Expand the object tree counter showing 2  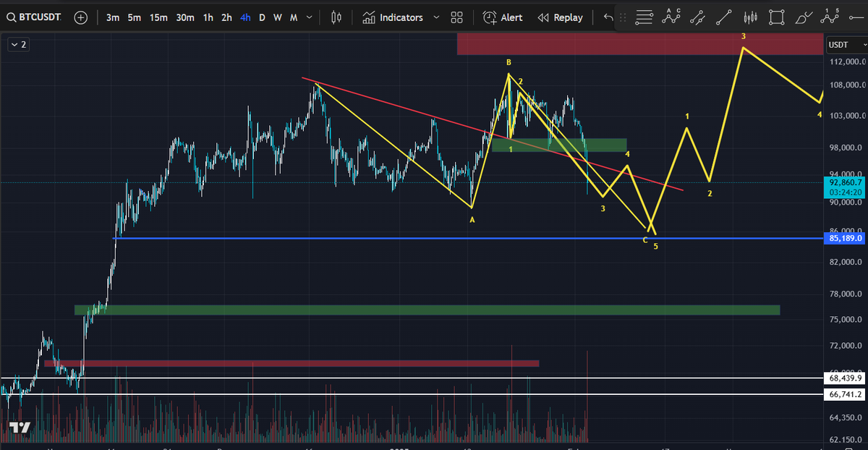coord(18,44)
